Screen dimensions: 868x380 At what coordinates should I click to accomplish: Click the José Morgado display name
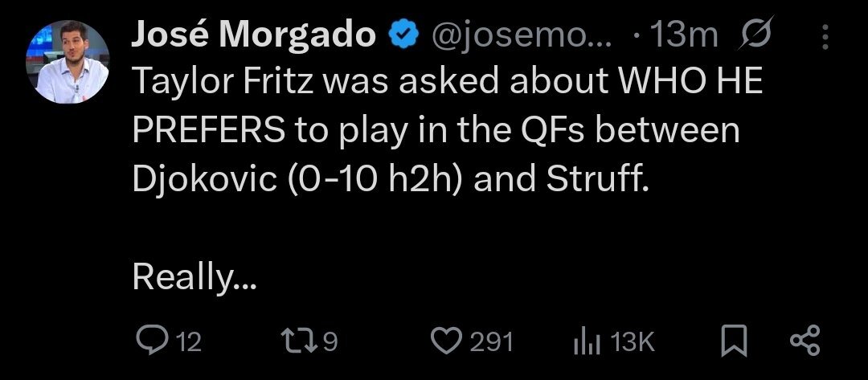click(253, 35)
